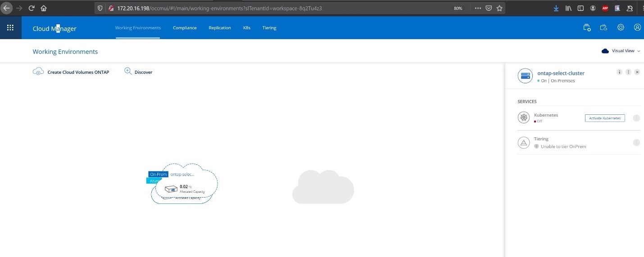
Task: Click the Cloud Manager title
Action: (54, 29)
